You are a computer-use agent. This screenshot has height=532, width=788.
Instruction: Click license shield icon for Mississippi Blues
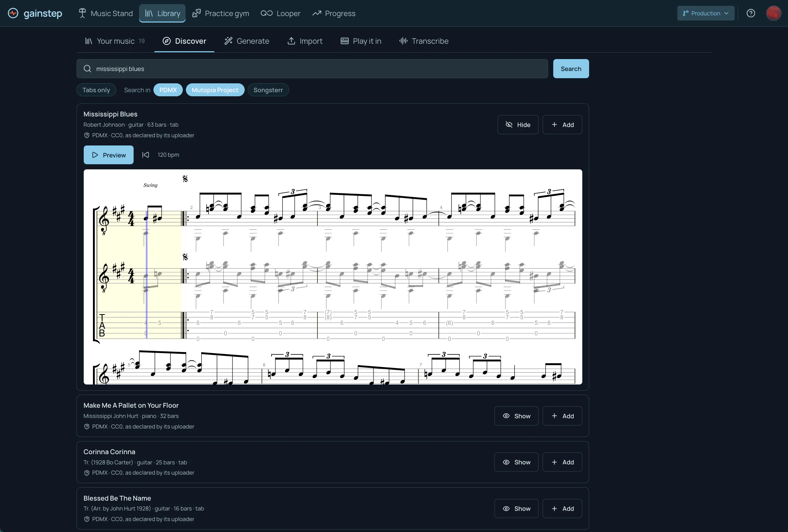click(86, 135)
